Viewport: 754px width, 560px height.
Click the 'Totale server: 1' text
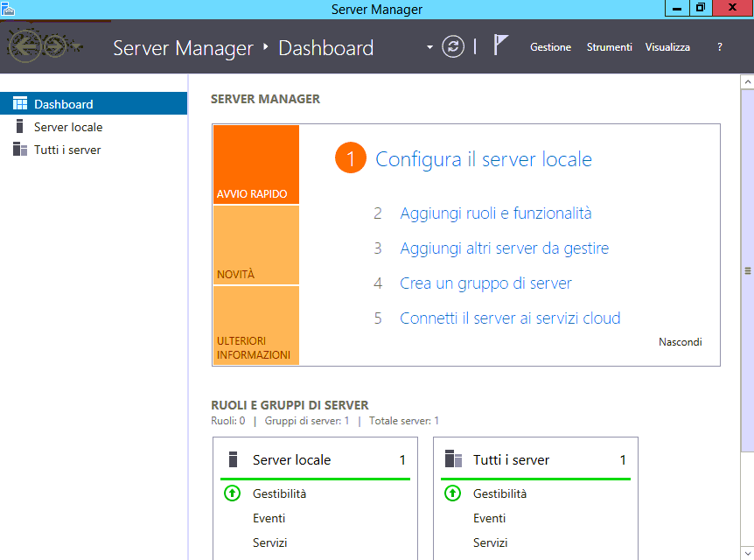pyautogui.click(x=404, y=421)
